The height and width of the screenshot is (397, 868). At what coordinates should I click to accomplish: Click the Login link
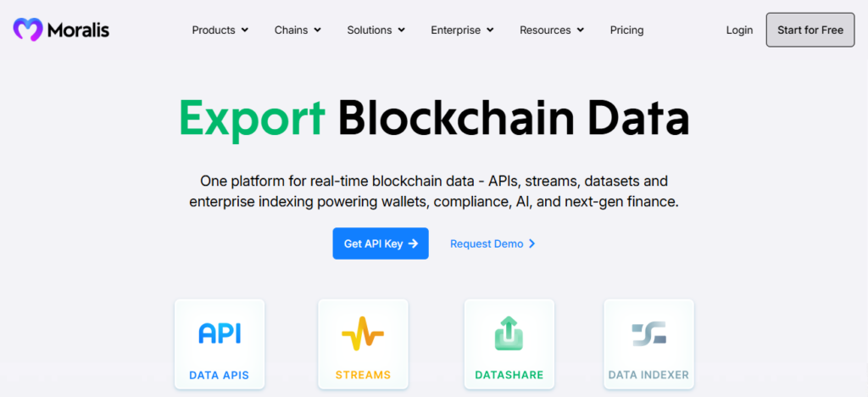(739, 30)
